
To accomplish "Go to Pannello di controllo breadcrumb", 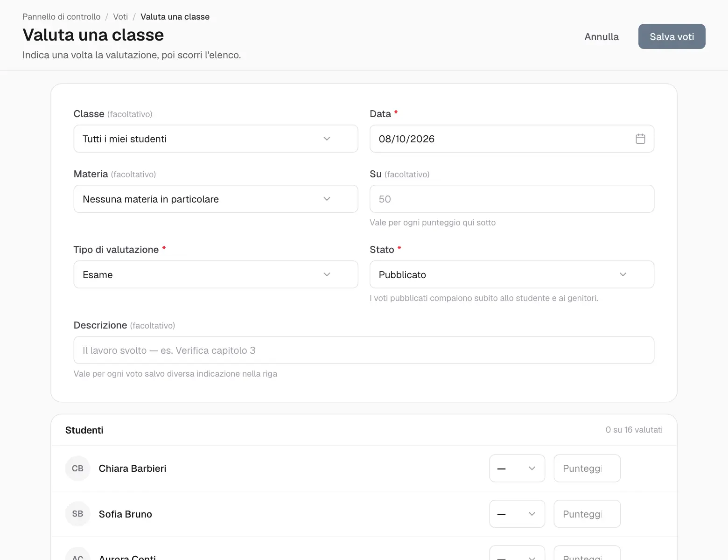I will [x=62, y=17].
